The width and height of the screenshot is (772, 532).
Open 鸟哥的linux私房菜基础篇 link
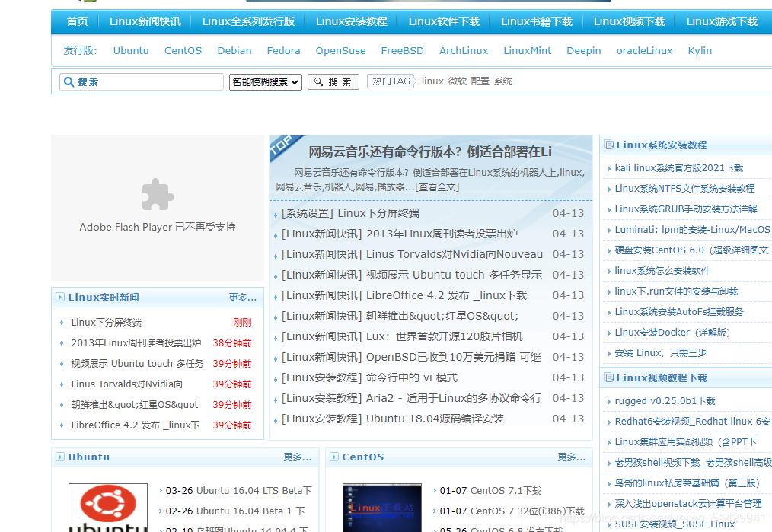[687, 483]
